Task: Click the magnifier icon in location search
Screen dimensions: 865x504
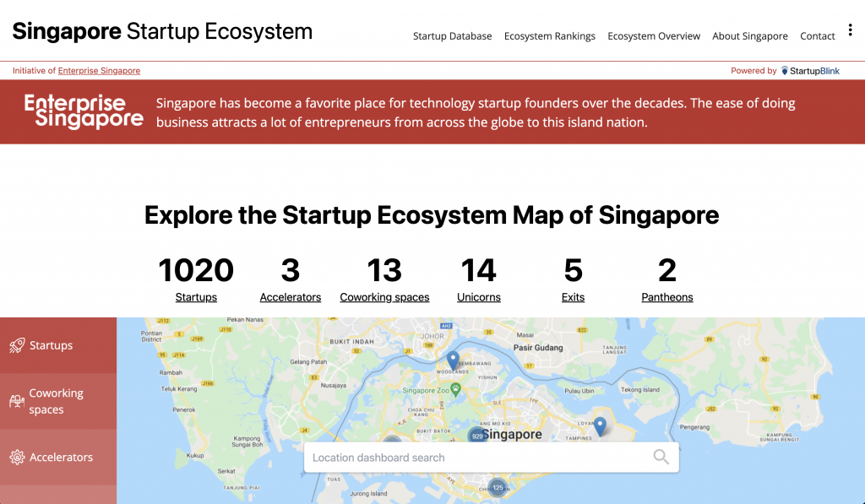Action: (x=661, y=458)
